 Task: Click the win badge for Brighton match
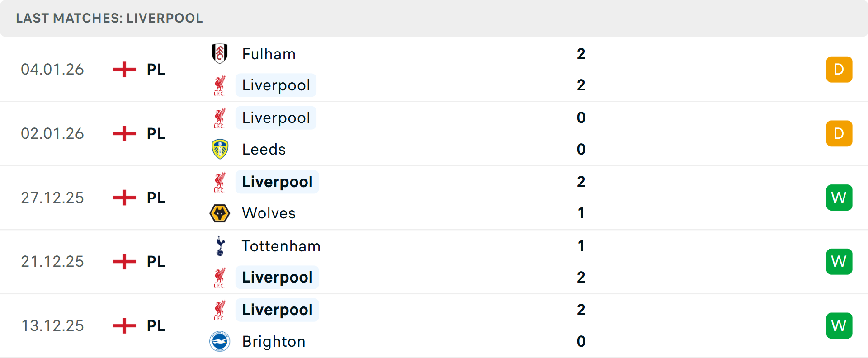839,325
